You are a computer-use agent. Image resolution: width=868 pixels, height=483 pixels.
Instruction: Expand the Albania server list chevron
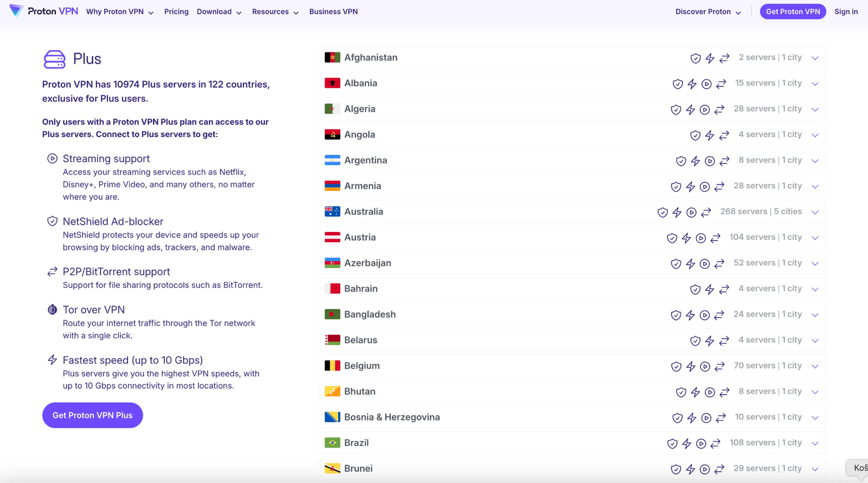815,83
